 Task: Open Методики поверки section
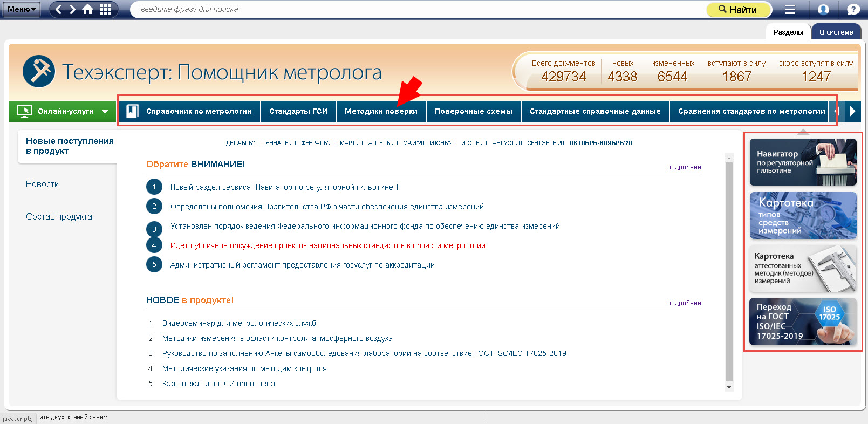click(x=381, y=111)
